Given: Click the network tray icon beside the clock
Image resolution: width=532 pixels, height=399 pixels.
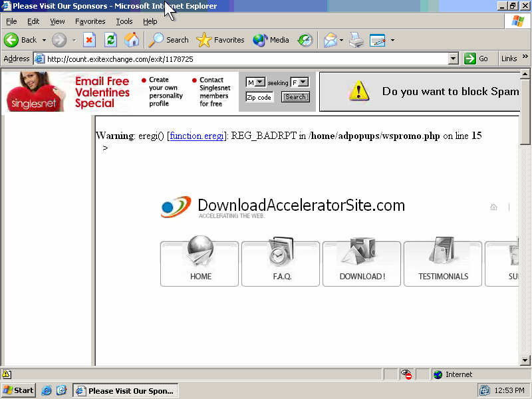Looking at the screenshot, I should 485,390.
